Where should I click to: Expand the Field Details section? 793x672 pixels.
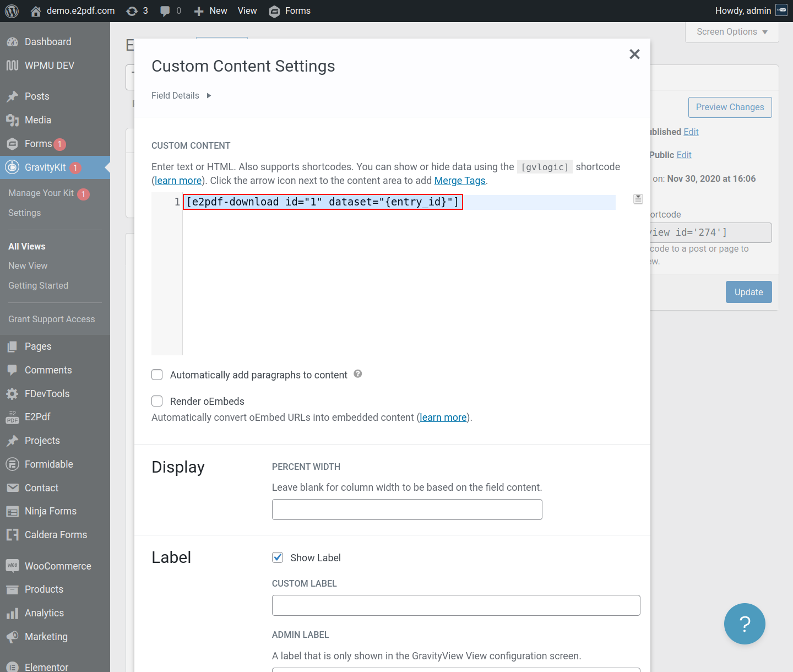click(182, 96)
